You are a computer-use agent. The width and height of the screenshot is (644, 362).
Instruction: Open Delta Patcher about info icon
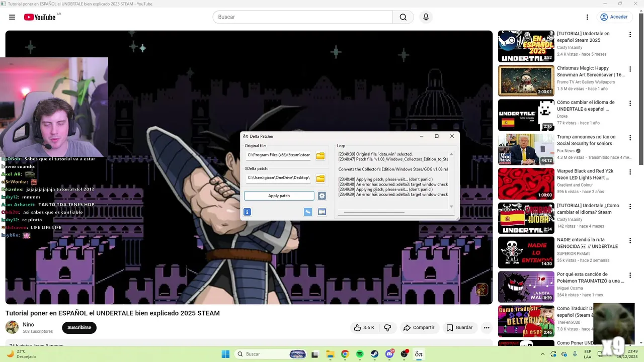point(247,212)
